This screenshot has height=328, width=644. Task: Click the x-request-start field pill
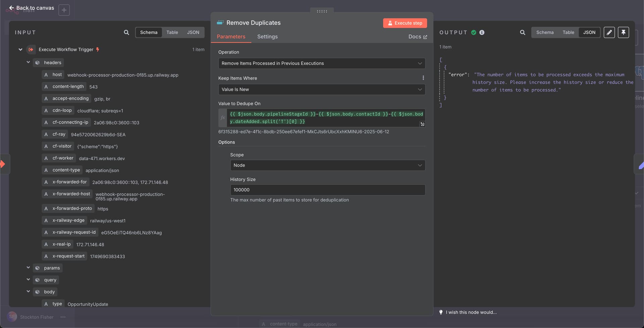point(64,256)
